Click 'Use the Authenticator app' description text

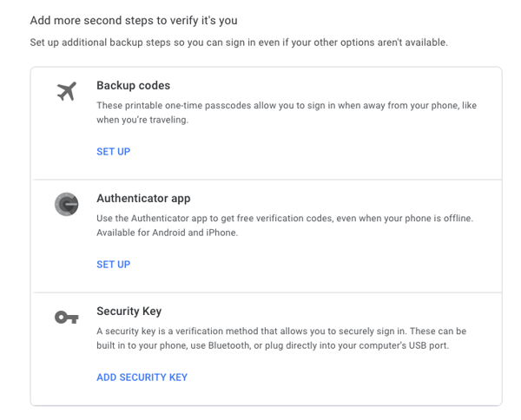285,218
